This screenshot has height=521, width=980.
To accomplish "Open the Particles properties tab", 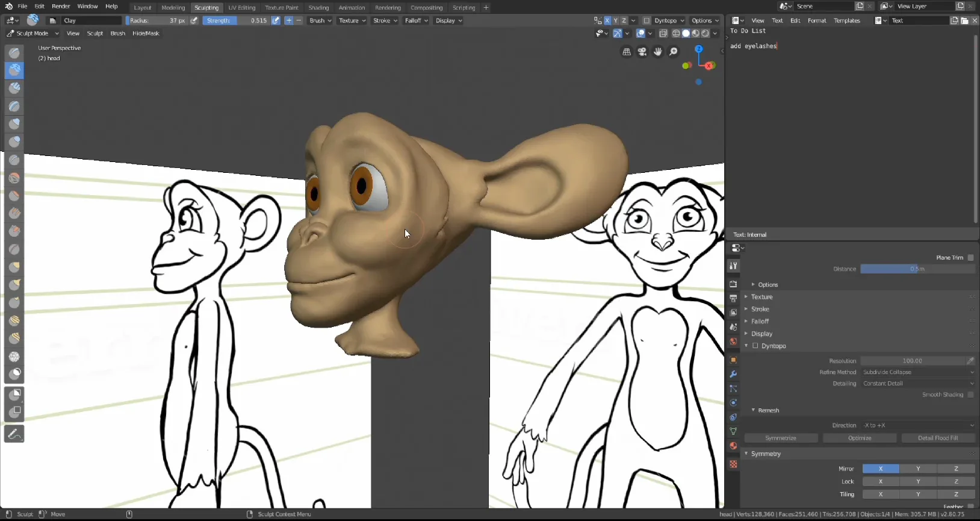I will (x=733, y=388).
